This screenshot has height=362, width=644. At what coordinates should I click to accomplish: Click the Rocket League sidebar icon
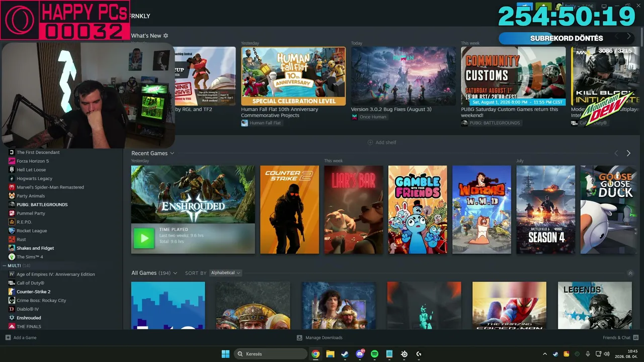point(12,231)
